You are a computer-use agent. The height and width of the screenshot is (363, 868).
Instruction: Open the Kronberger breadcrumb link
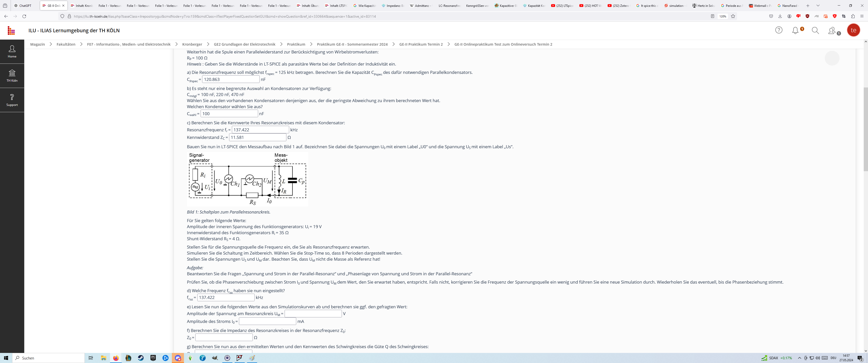pos(192,44)
